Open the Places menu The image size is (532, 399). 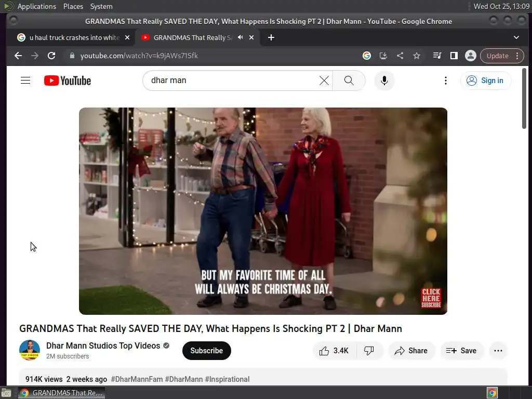tap(73, 6)
